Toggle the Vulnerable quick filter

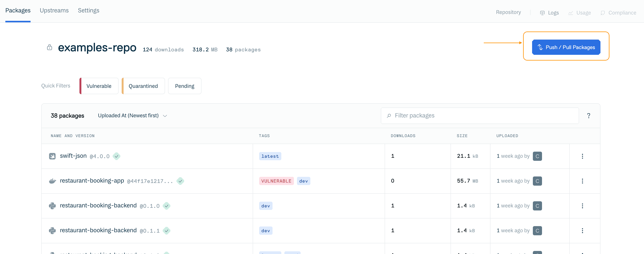pos(99,86)
